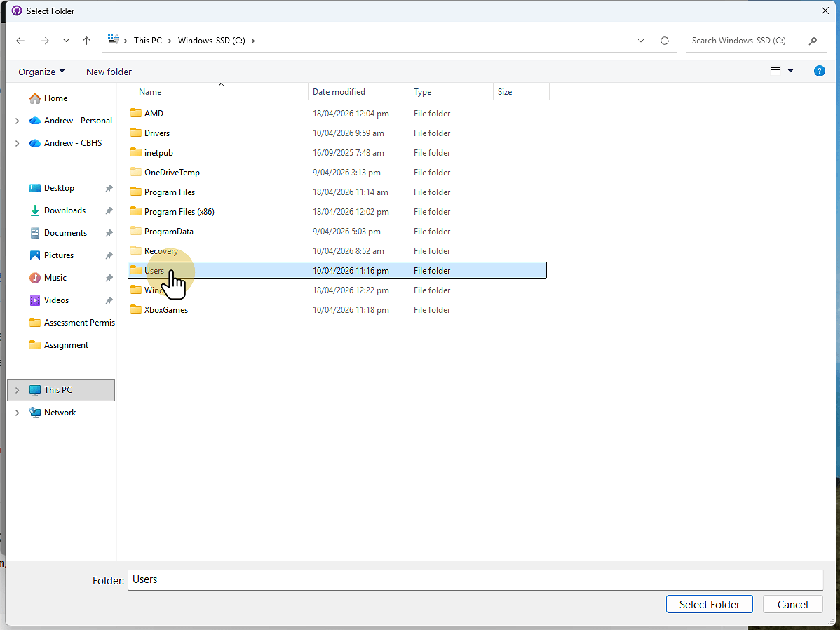This screenshot has width=840, height=630.
Task: Refresh the current folder view
Action: tap(665, 41)
